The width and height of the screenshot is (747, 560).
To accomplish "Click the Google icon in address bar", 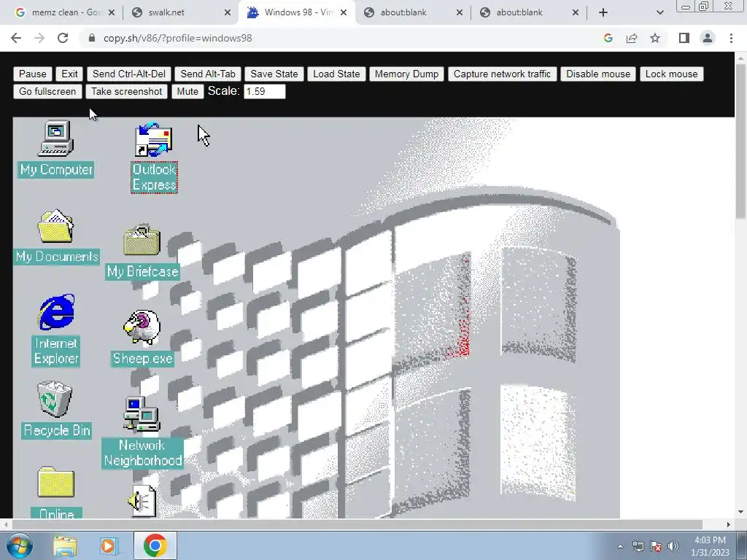I will [608, 38].
